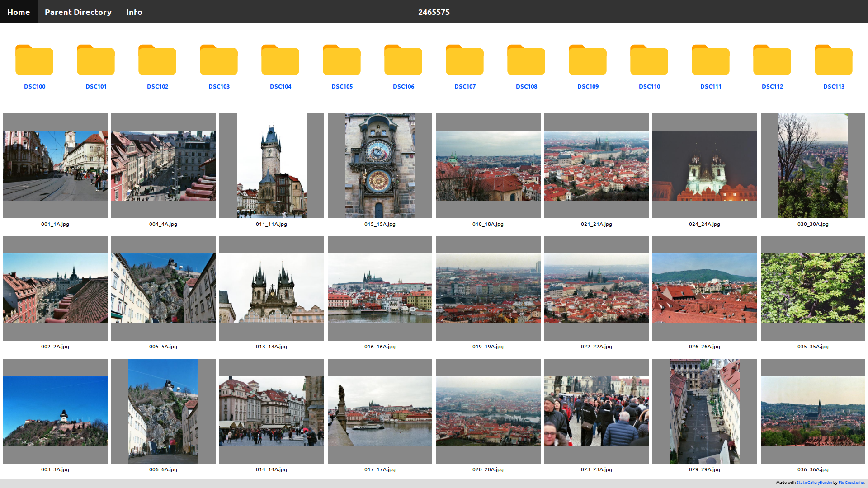
Task: Open the 030_30A.jpg image thumbnail
Action: pyautogui.click(x=812, y=166)
